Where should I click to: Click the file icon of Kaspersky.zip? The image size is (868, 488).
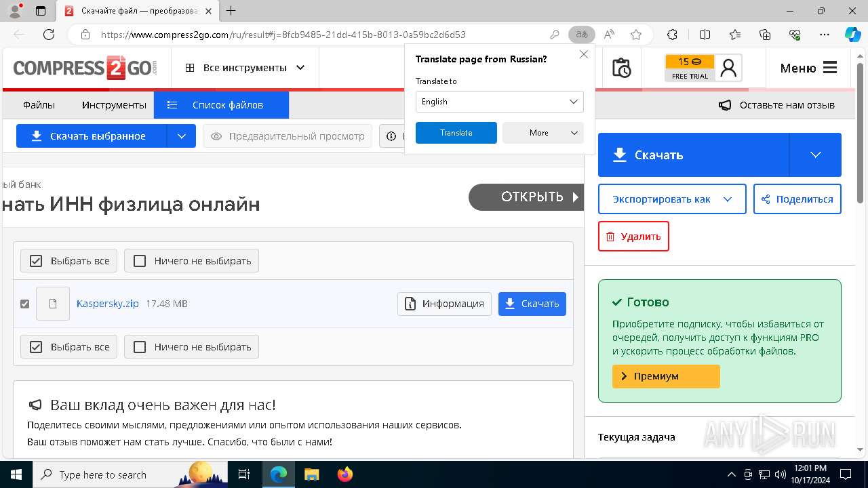(53, 304)
